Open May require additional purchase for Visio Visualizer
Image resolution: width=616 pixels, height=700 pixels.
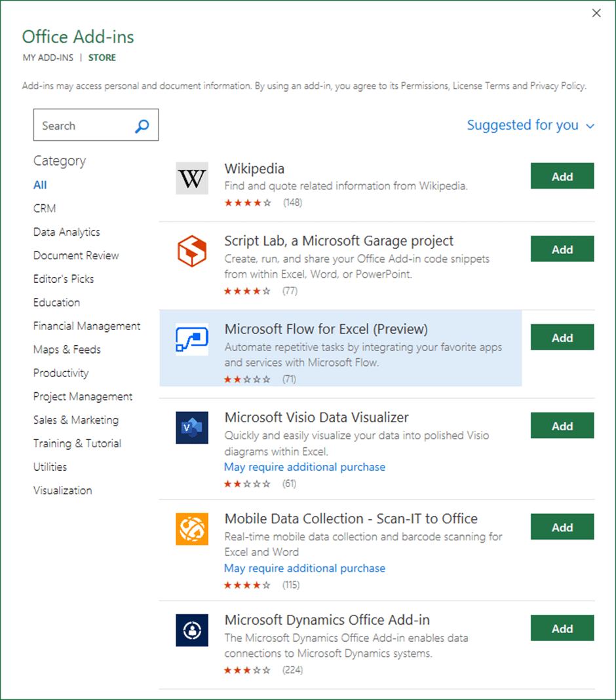304,467
